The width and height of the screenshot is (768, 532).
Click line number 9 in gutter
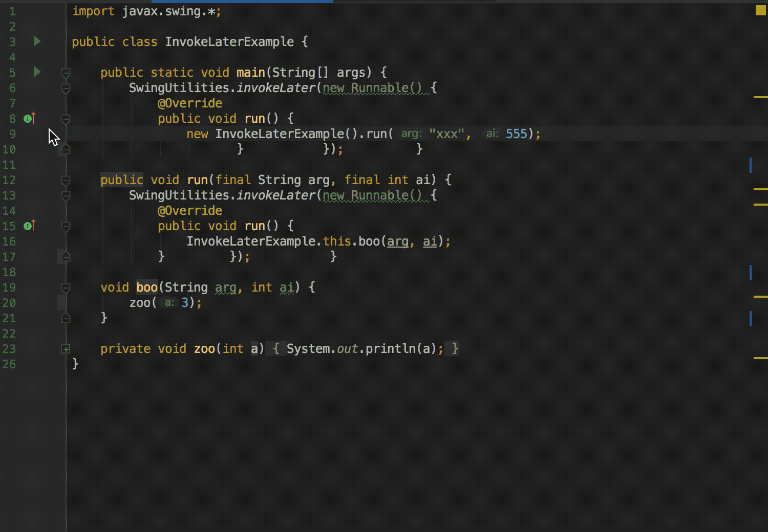click(12, 134)
